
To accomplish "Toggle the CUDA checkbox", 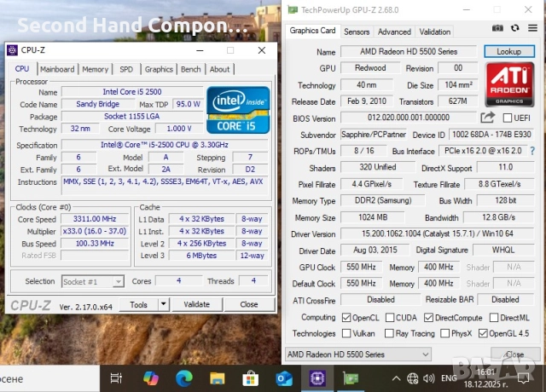I will (390, 318).
